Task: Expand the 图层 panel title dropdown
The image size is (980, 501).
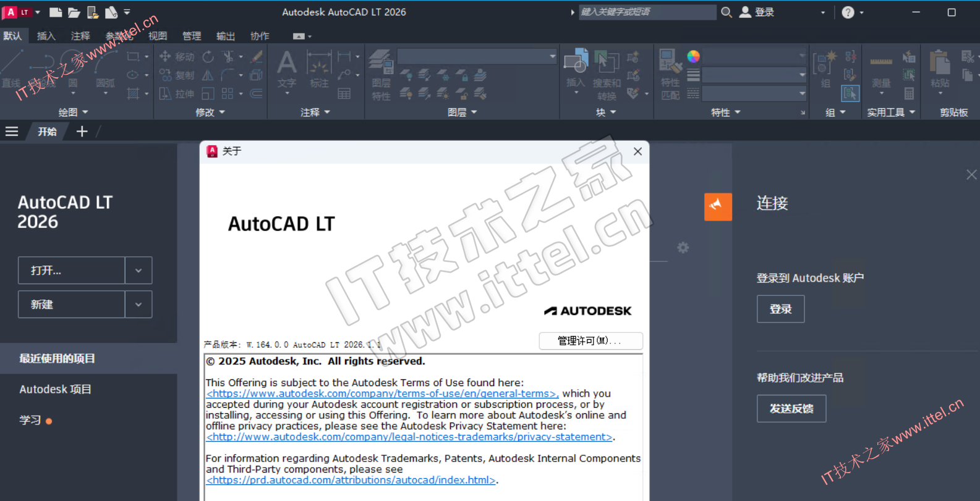Action: 462,112
